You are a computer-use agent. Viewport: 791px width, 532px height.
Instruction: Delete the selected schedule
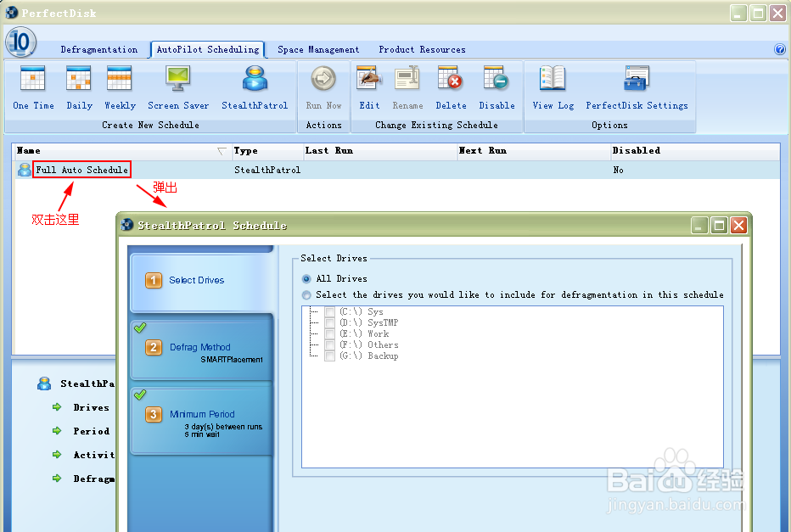(x=451, y=87)
